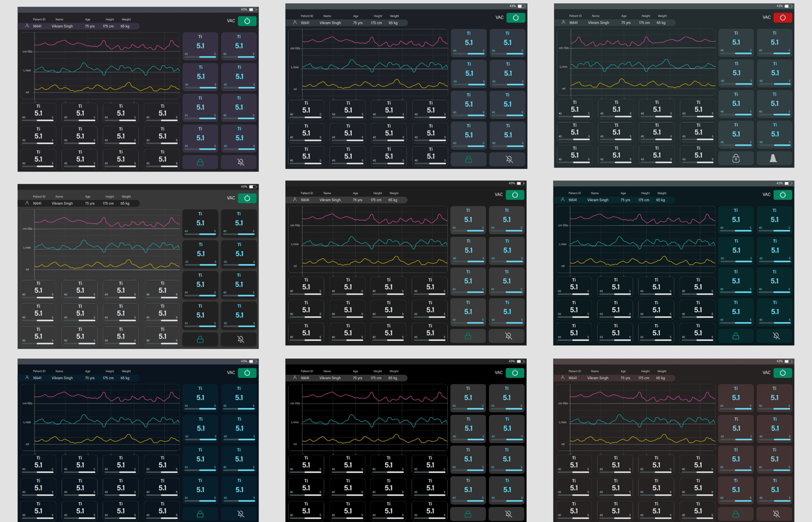Click the lock icon on the brown-themed screen
The height and width of the screenshot is (522, 812).
736,514
